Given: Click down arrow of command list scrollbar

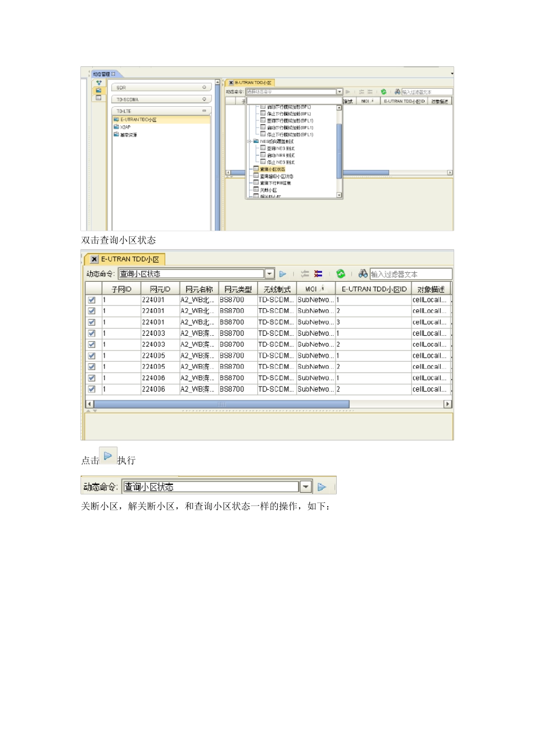Looking at the screenshot, I should tap(339, 195).
